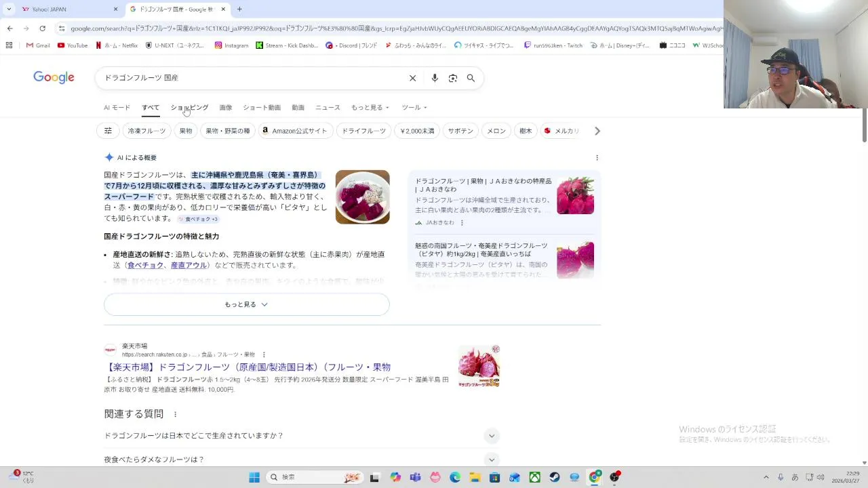Screen dimensions: 868x488
Task: Open dragon fruit bowl thumbnail image
Action: (362, 197)
